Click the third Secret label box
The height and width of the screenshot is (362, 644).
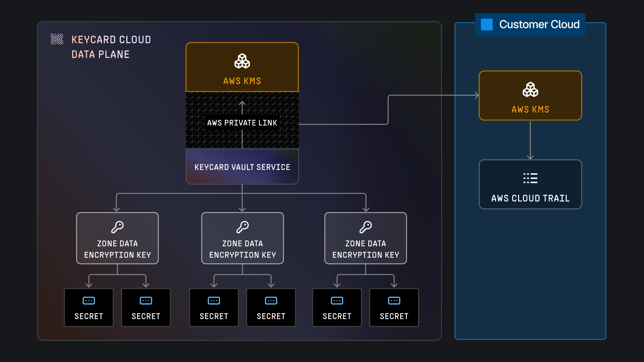214,307
